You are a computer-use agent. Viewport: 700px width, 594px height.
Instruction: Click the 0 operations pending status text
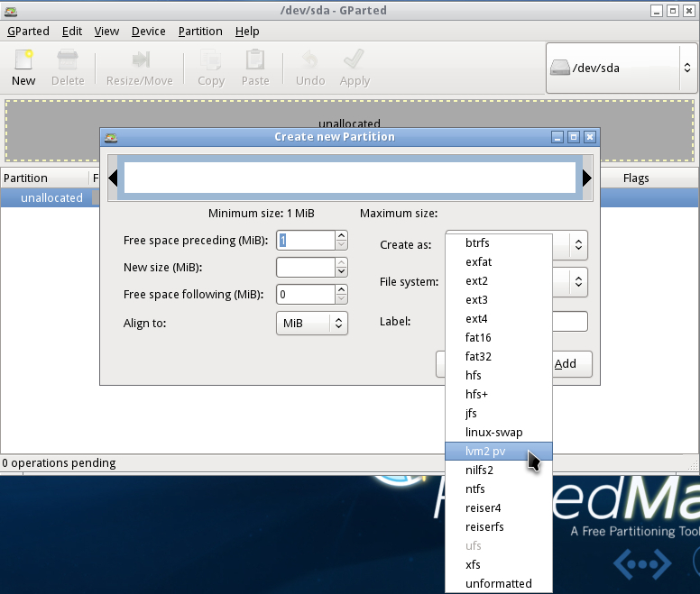pos(59,463)
